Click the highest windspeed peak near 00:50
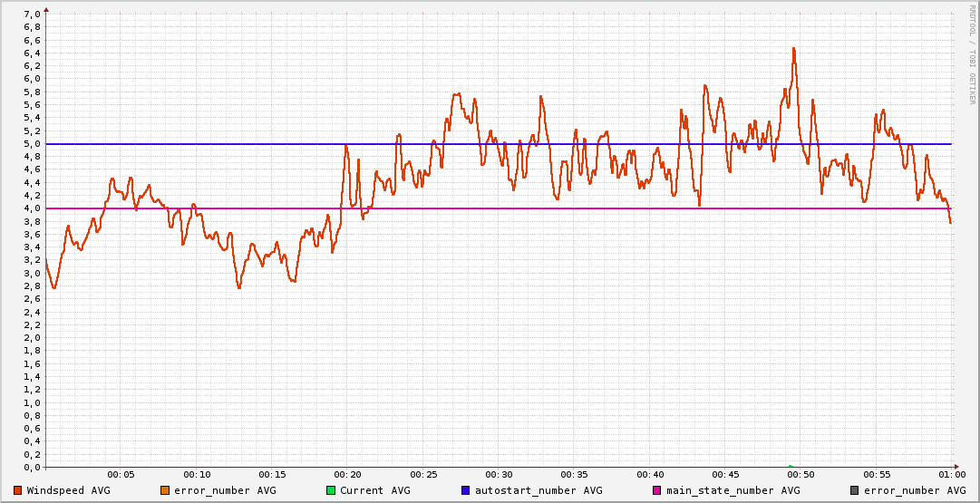This screenshot has width=980, height=503. click(x=793, y=49)
